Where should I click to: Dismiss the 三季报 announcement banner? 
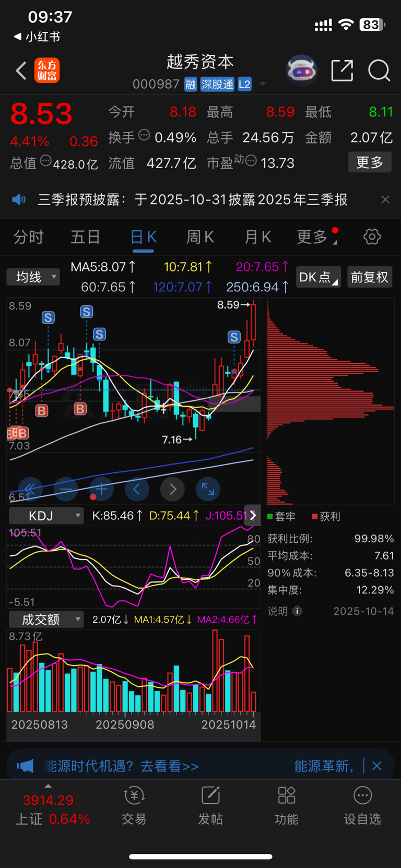pos(385,199)
